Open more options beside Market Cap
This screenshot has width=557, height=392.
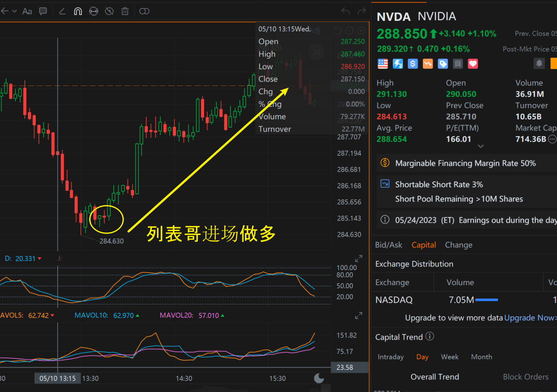pyautogui.click(x=552, y=139)
